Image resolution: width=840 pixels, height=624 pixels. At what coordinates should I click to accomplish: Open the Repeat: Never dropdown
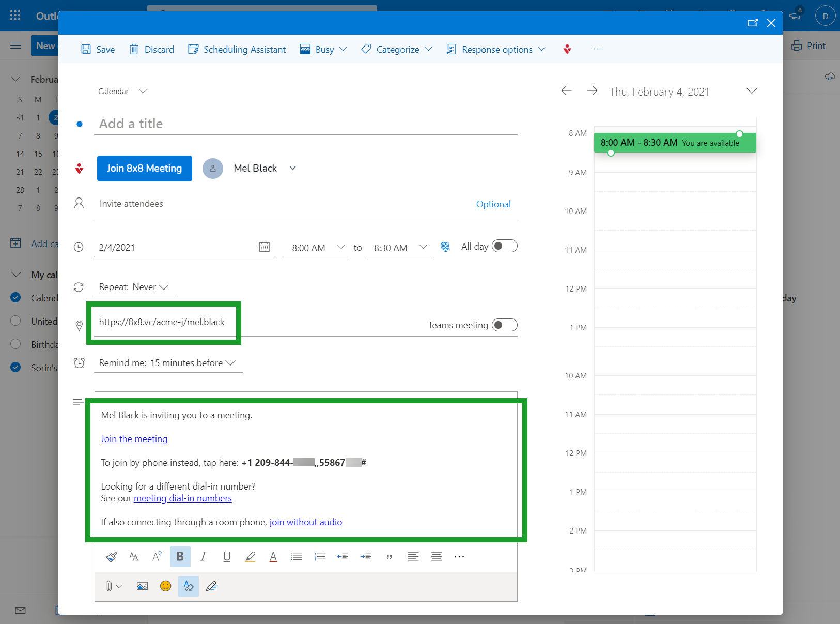(x=134, y=287)
